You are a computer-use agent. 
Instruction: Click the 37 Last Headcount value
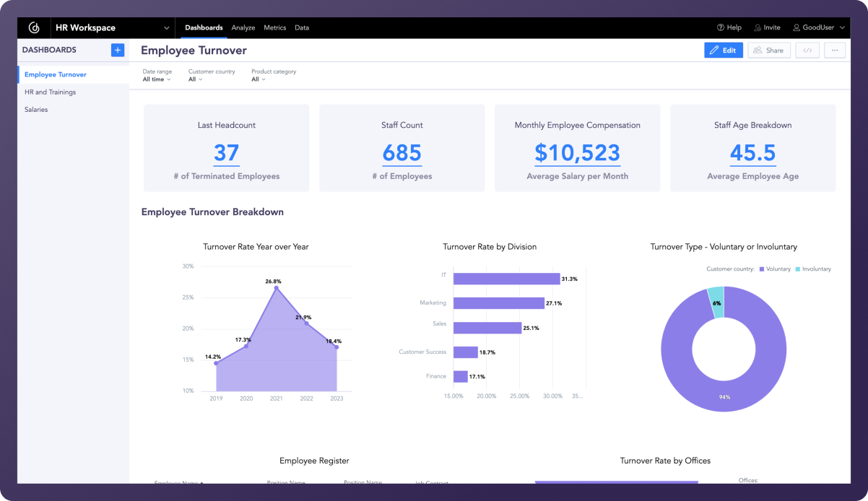[226, 153]
